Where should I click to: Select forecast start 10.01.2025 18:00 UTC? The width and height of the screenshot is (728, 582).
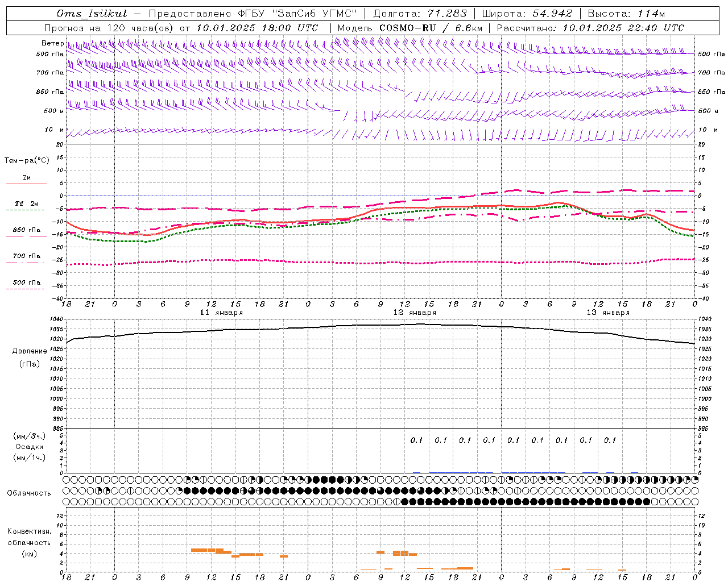257,28
